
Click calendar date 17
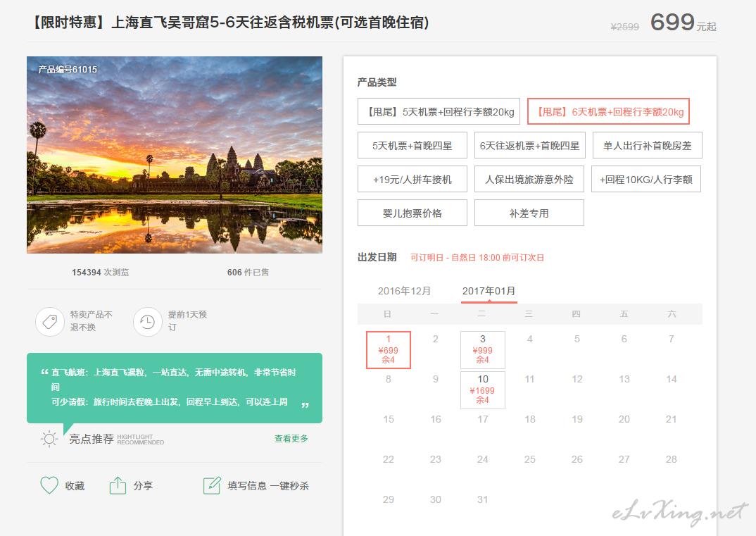click(x=483, y=419)
